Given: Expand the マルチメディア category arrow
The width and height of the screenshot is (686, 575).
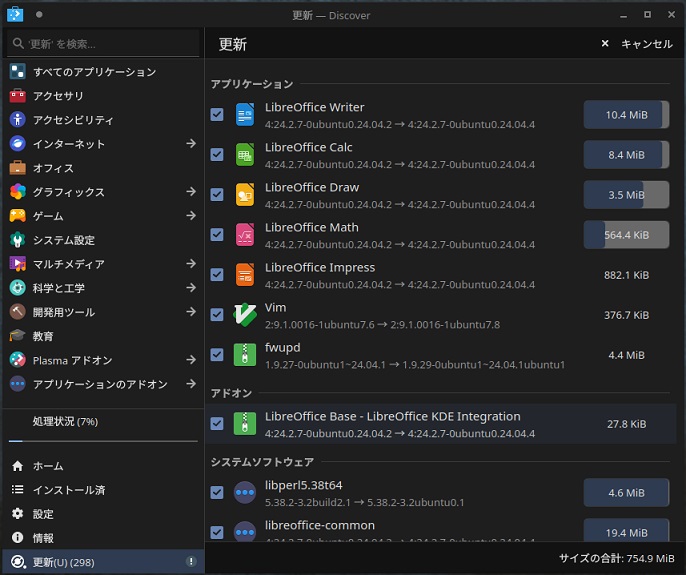Looking at the screenshot, I should click(x=191, y=263).
